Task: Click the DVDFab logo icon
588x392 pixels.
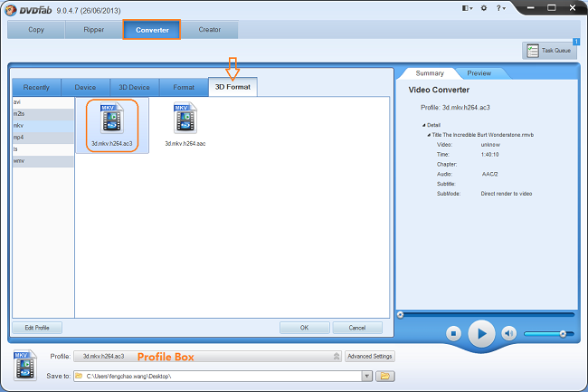Action: 11,10
